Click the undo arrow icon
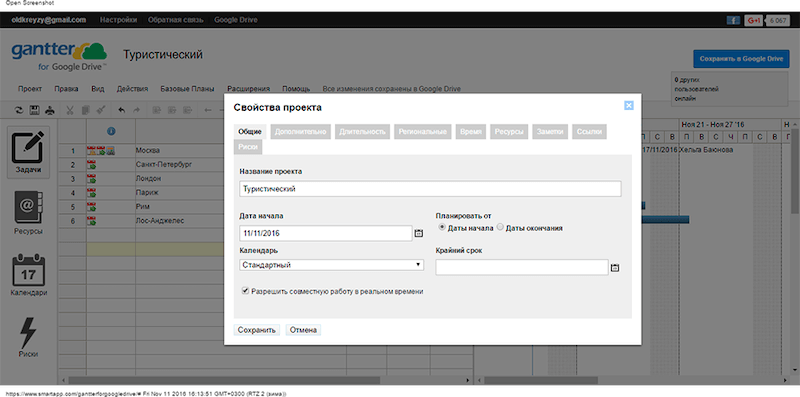 coord(121,110)
